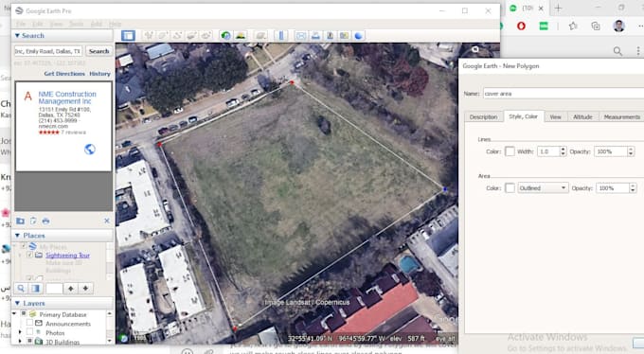Image resolution: width=644 pixels, height=354 pixels.
Task: Collapse the Primary Database tree arrow
Action: [14, 314]
